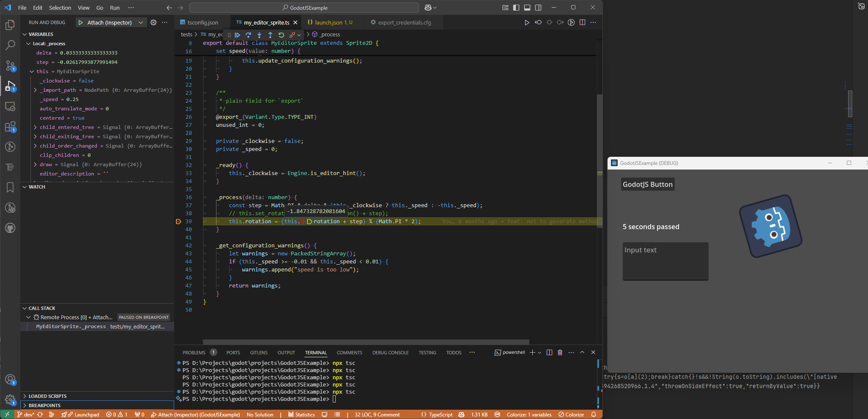This screenshot has height=419, width=868.
Task: Click the dev* branch in status bar
Action: click(26, 415)
